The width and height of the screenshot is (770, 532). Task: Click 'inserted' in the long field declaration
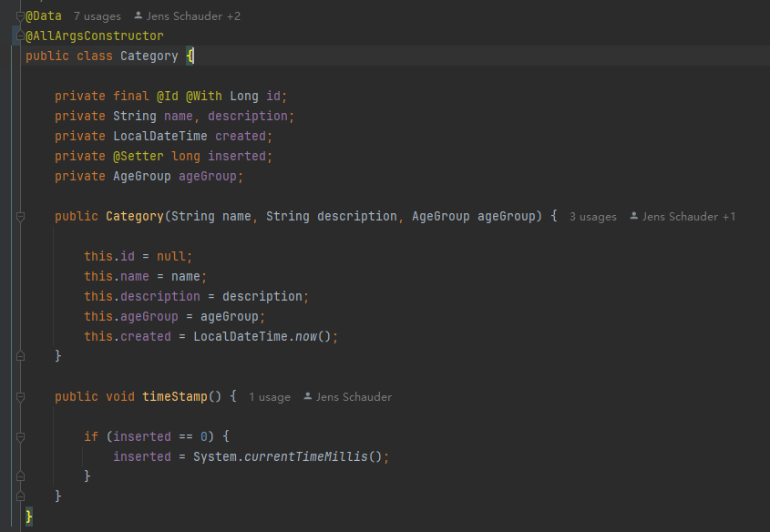pos(237,156)
